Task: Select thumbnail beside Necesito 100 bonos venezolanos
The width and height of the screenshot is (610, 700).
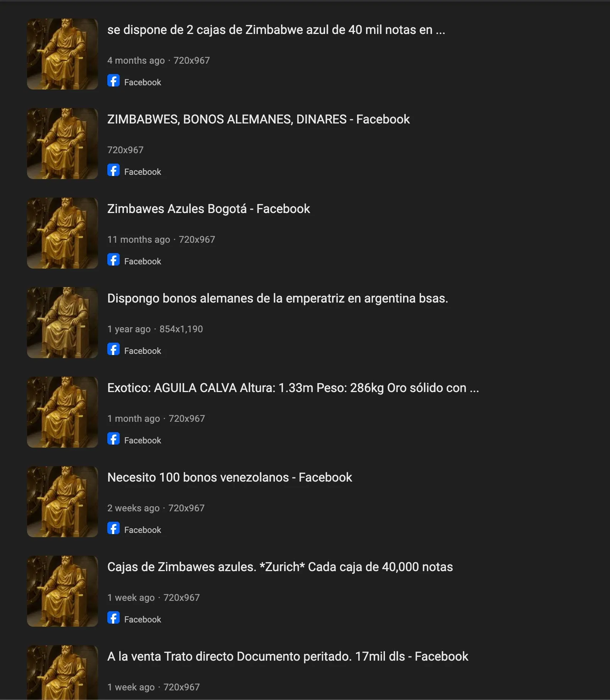Action: click(63, 502)
